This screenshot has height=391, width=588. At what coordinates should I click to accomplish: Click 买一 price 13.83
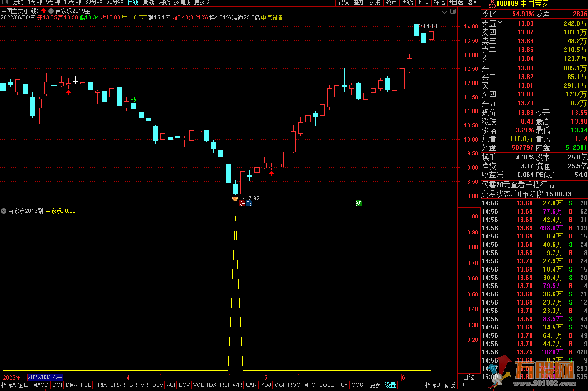click(x=526, y=68)
